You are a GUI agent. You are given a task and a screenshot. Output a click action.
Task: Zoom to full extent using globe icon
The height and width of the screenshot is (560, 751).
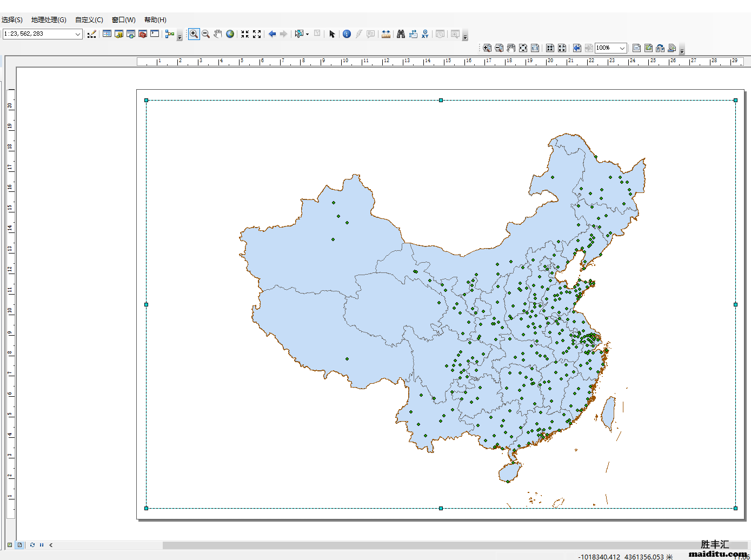tap(230, 34)
